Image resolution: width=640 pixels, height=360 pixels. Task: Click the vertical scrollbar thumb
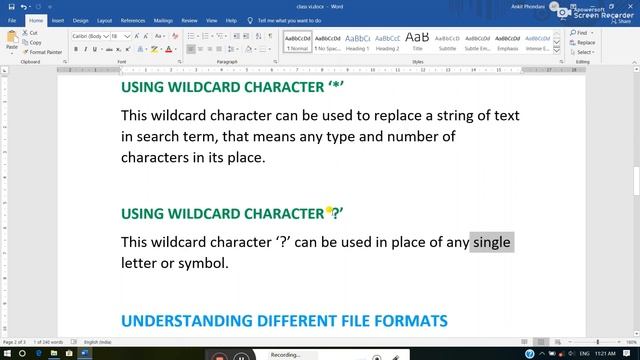point(636,181)
